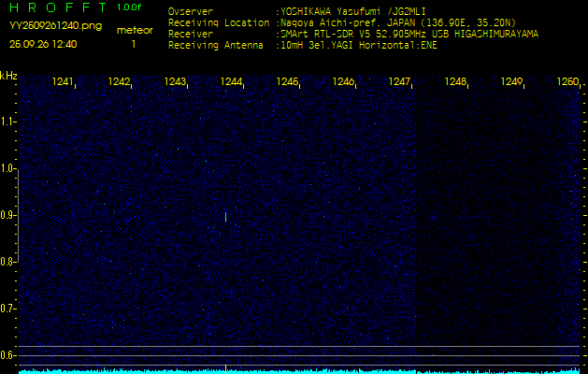Click the 1.1 kHz frequency label
Image resolution: width=588 pixels, height=374 pixels.
pos(8,122)
